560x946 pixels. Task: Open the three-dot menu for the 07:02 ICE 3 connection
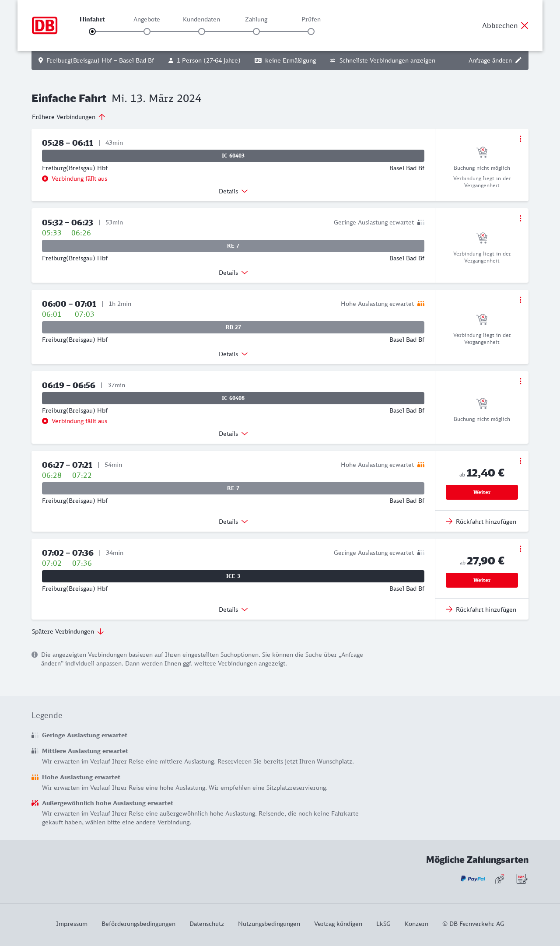coord(520,549)
